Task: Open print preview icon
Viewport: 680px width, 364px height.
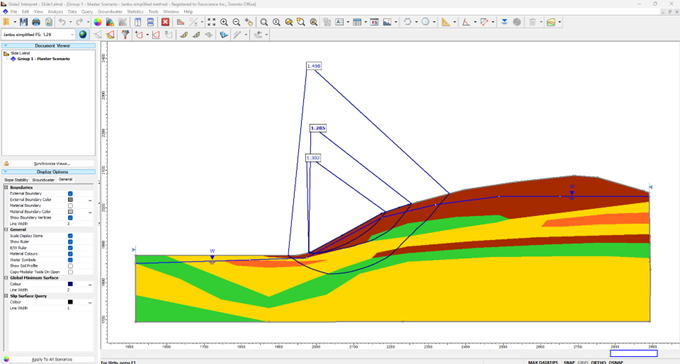Action: pyautogui.click(x=49, y=22)
